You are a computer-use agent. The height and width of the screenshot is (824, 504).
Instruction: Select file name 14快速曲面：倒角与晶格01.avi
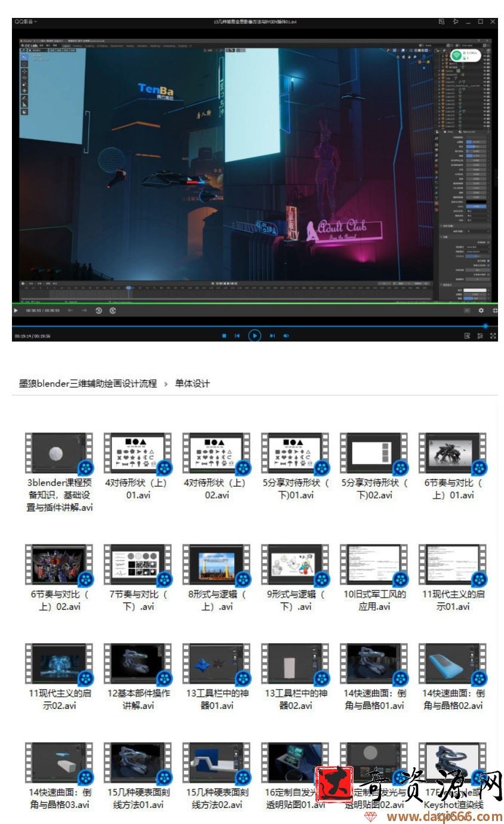click(374, 699)
